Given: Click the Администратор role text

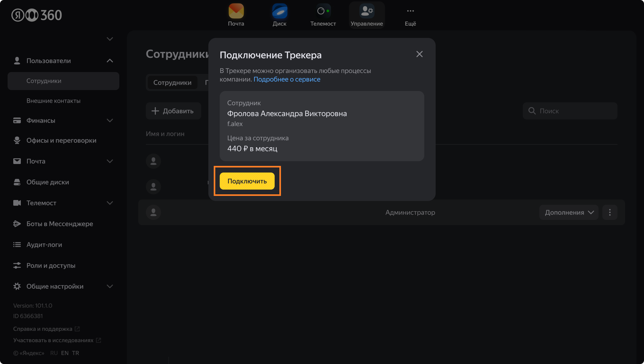Looking at the screenshot, I should click(410, 212).
